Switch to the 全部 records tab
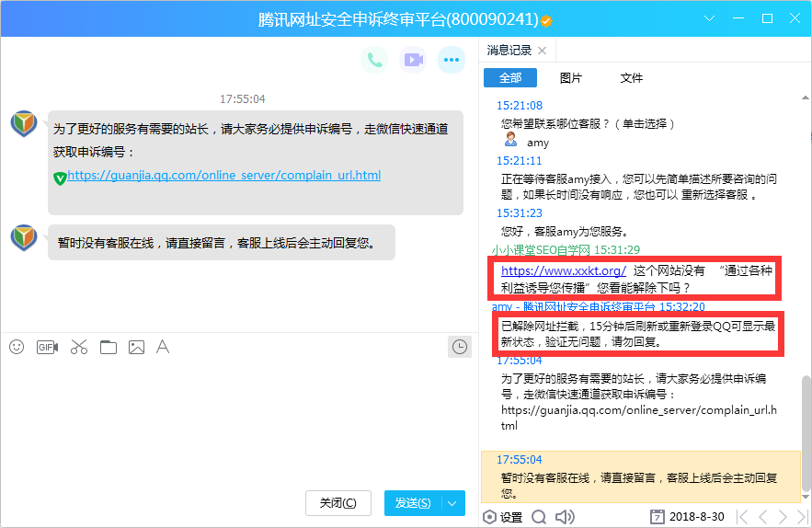 pos(510,77)
